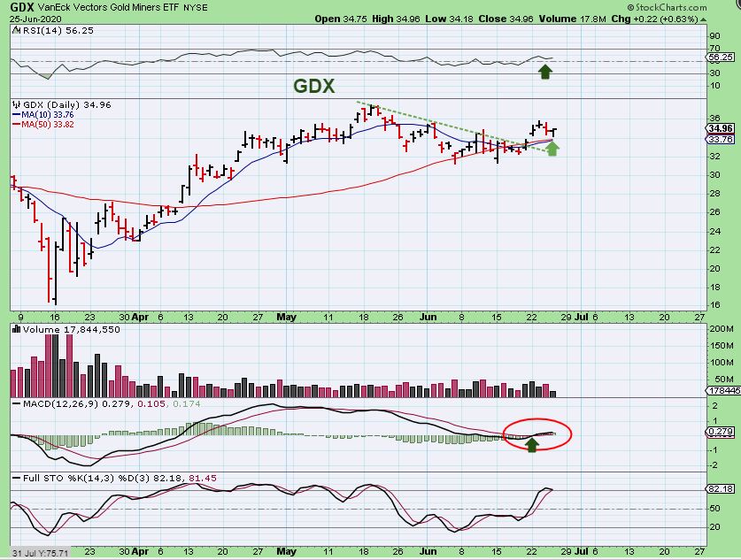The height and width of the screenshot is (560, 741).
Task: Click the 0.279 MACD axis tag
Action: click(722, 432)
